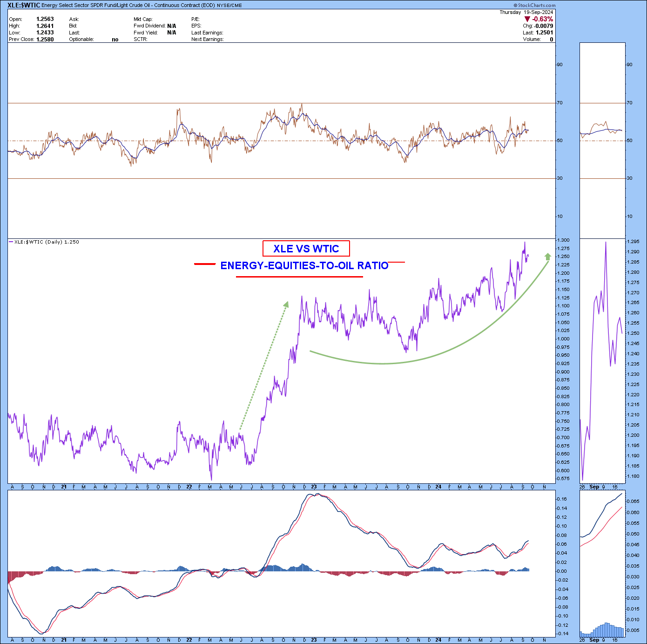647x644 pixels.
Task: Click the short red line left of ENERGY-EQUITIES text
Action: click(205, 264)
